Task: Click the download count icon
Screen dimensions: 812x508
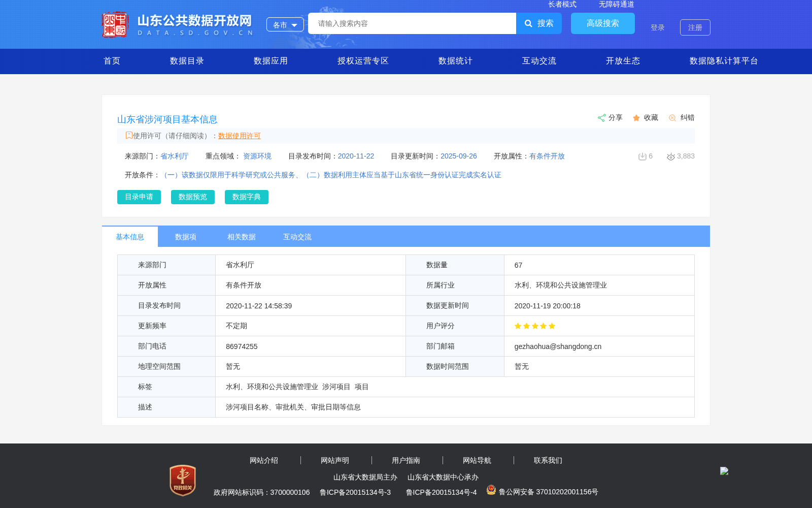Action: pyautogui.click(x=642, y=156)
